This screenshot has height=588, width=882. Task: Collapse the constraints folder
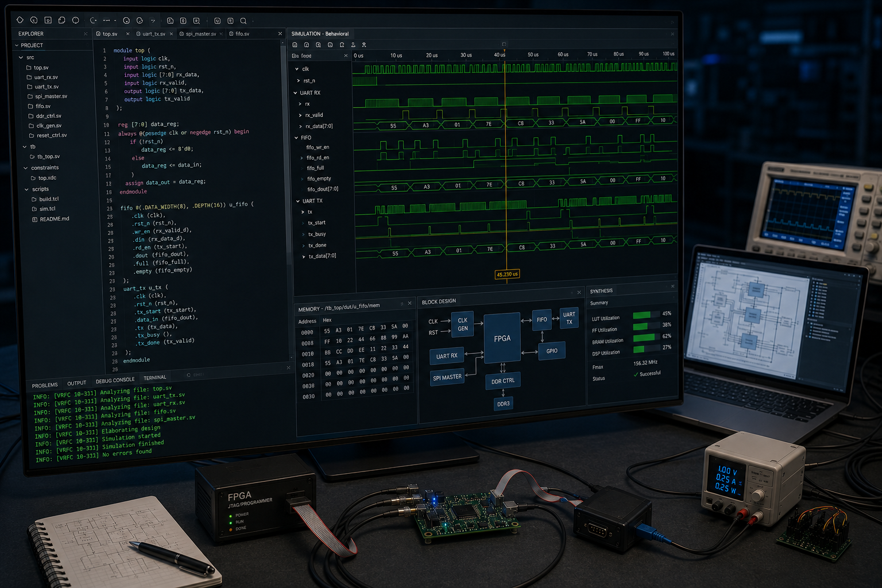coord(26,168)
